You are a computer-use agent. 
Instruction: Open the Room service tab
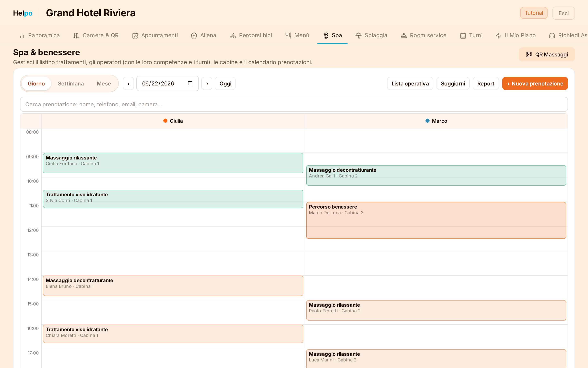(x=423, y=35)
